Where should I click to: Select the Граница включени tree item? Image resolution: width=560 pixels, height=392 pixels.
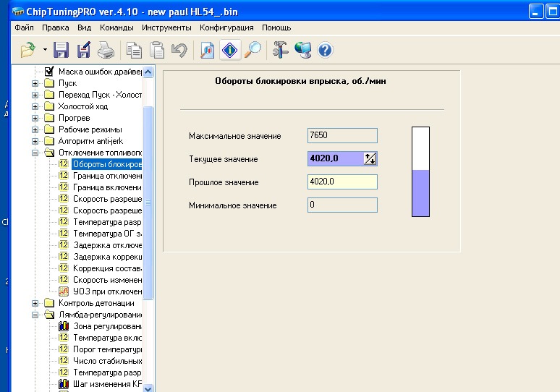107,187
